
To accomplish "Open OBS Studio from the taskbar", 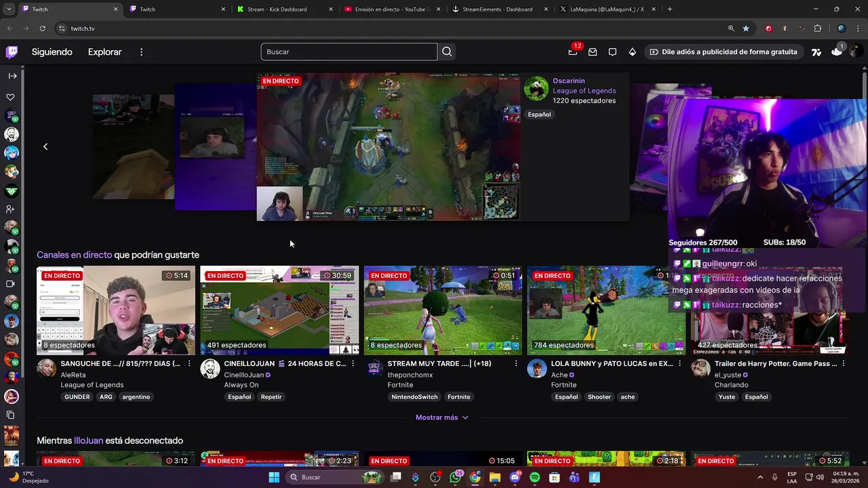I will pos(435,477).
